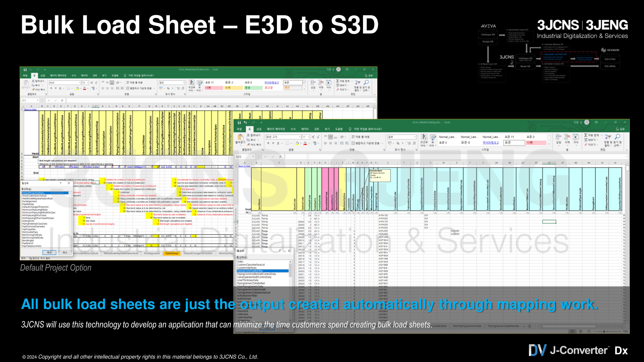
Task: Apply green '좋음' style in MasterSpecification ribbon
Action: pos(253,88)
